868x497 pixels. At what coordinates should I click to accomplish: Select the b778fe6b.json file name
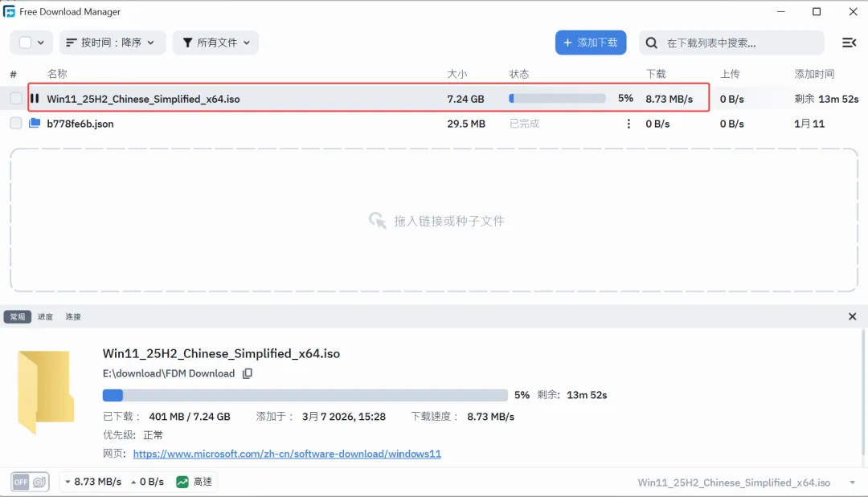pos(80,124)
